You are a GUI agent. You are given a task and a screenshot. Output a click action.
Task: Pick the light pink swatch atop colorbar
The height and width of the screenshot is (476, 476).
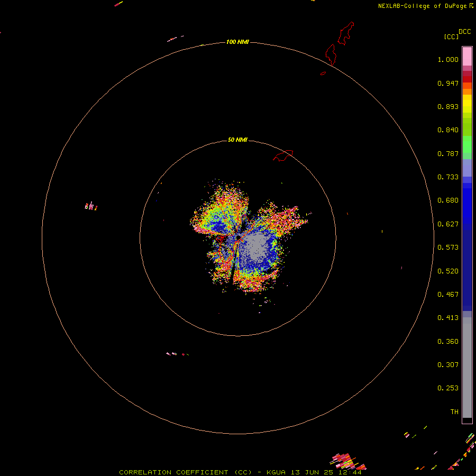(467, 57)
